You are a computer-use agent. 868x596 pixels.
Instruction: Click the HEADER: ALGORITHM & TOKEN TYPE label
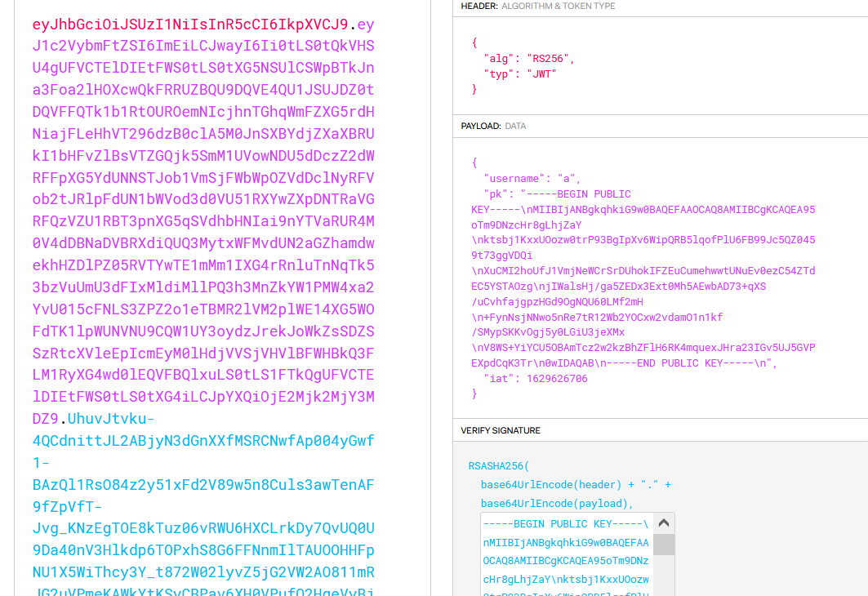click(x=538, y=6)
